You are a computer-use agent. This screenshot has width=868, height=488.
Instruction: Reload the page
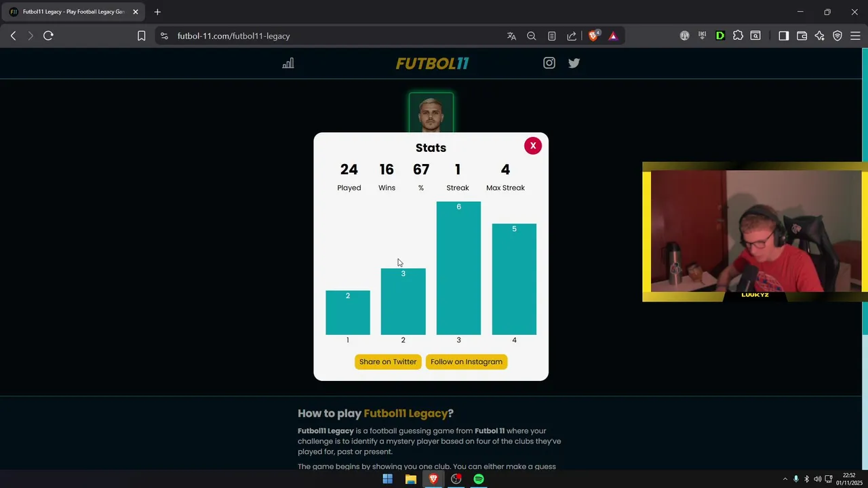48,36
